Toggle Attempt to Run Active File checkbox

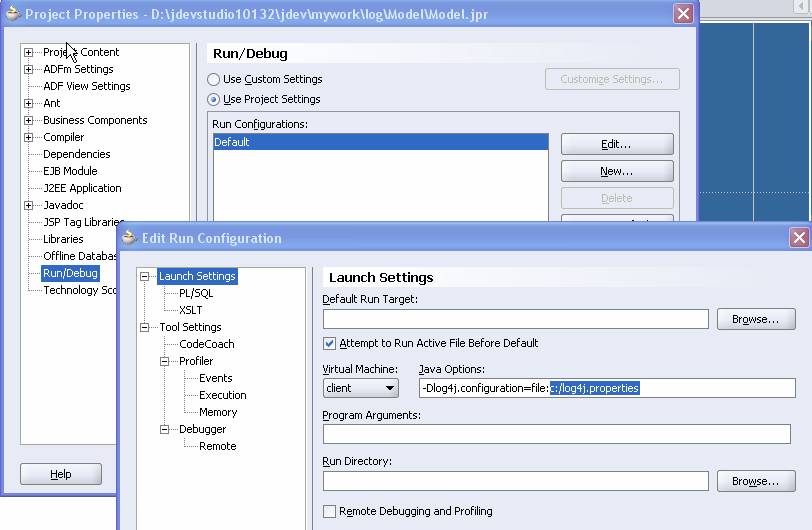click(x=330, y=343)
